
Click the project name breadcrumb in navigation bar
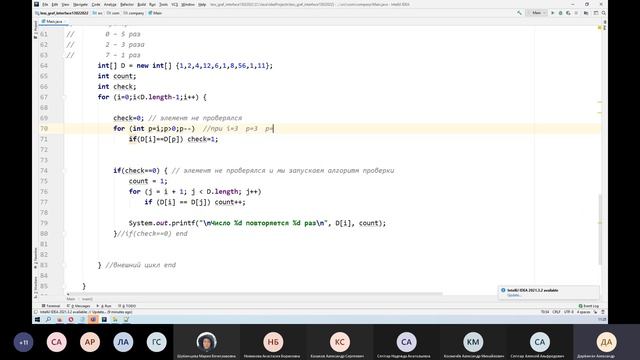point(62,13)
